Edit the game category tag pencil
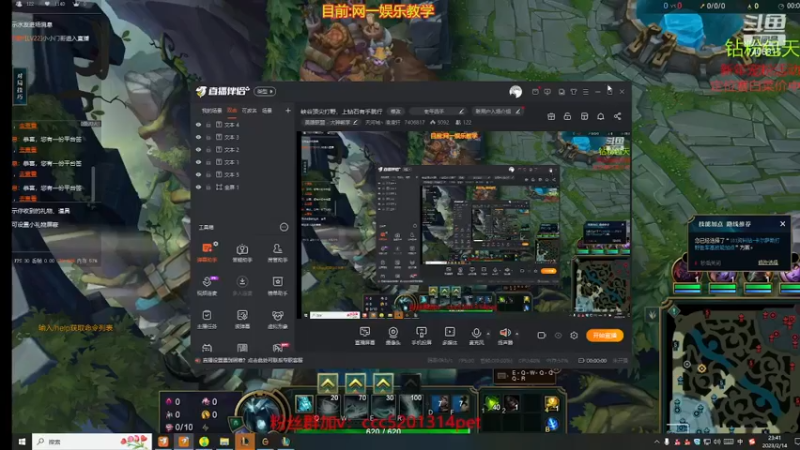Screen dimensions: 800x450 coord(356,122)
